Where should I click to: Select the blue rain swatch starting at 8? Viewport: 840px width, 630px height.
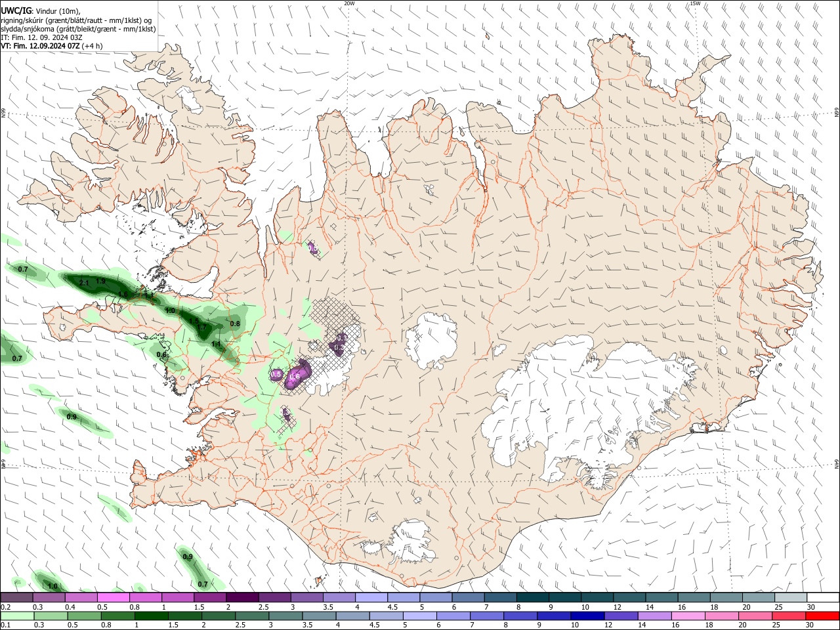click(x=520, y=616)
